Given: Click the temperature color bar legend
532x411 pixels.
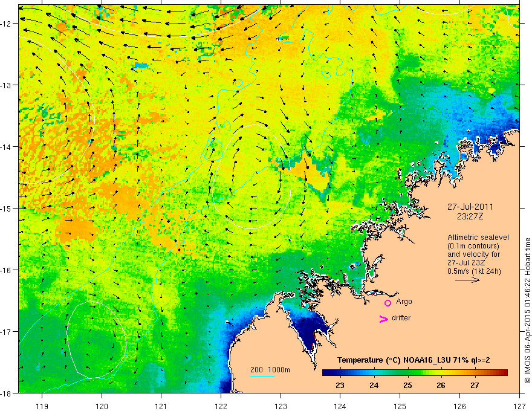Looking at the screenshot, I should [x=415, y=373].
